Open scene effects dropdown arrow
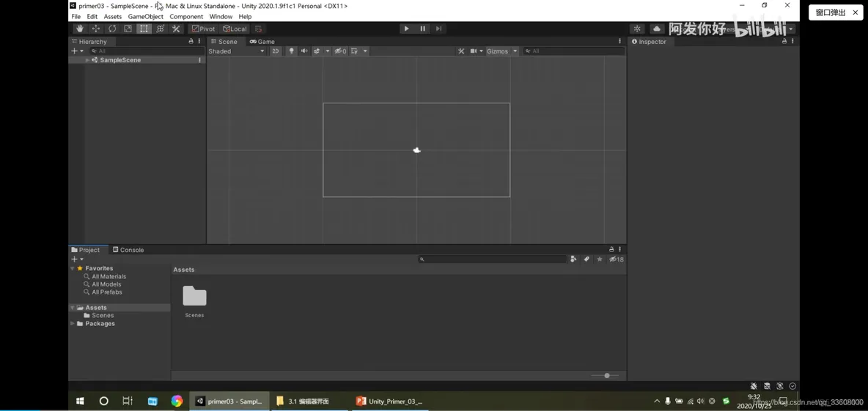This screenshot has height=411, width=868. (328, 51)
